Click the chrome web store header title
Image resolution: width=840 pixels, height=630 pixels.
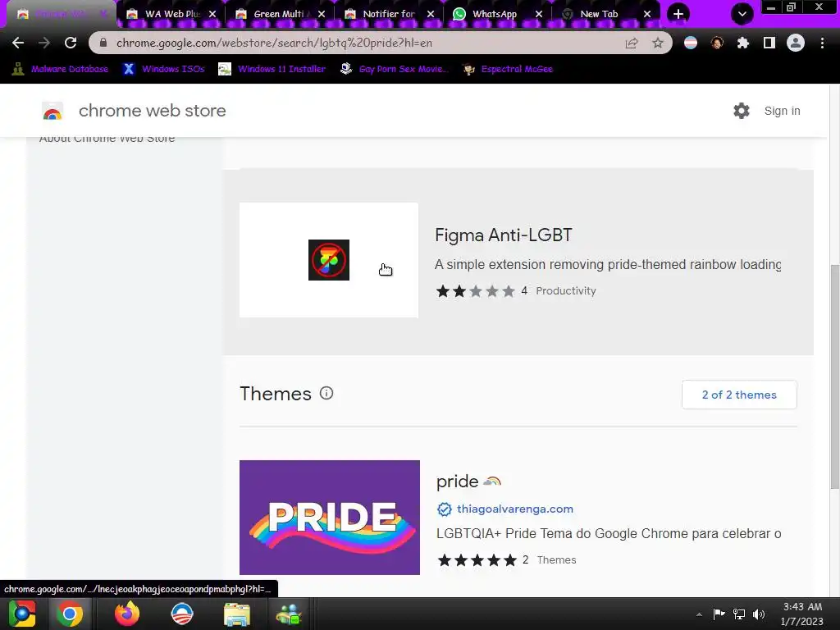click(x=152, y=111)
